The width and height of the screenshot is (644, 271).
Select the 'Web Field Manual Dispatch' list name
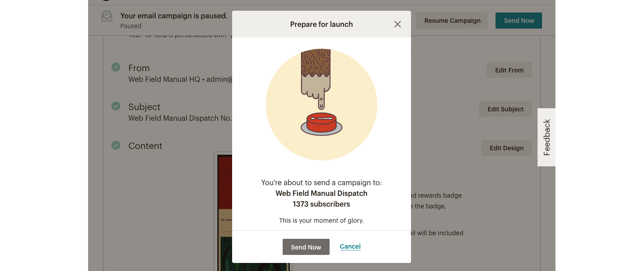click(322, 193)
